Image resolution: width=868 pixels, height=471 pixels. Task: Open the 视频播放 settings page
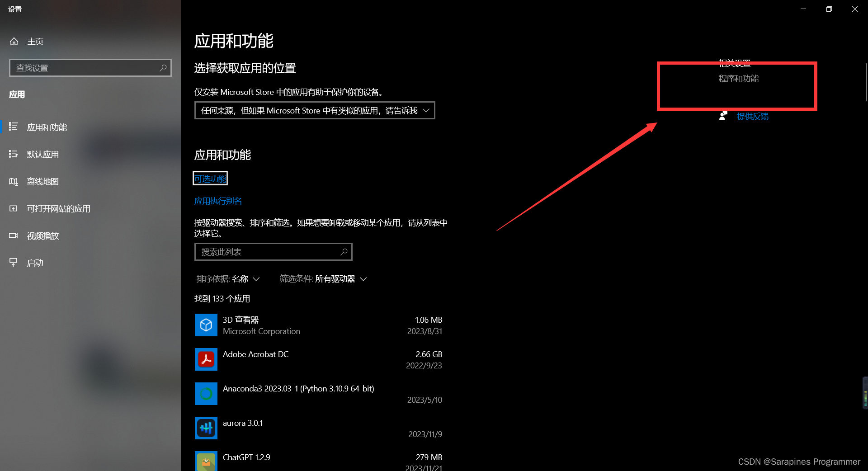coord(90,235)
